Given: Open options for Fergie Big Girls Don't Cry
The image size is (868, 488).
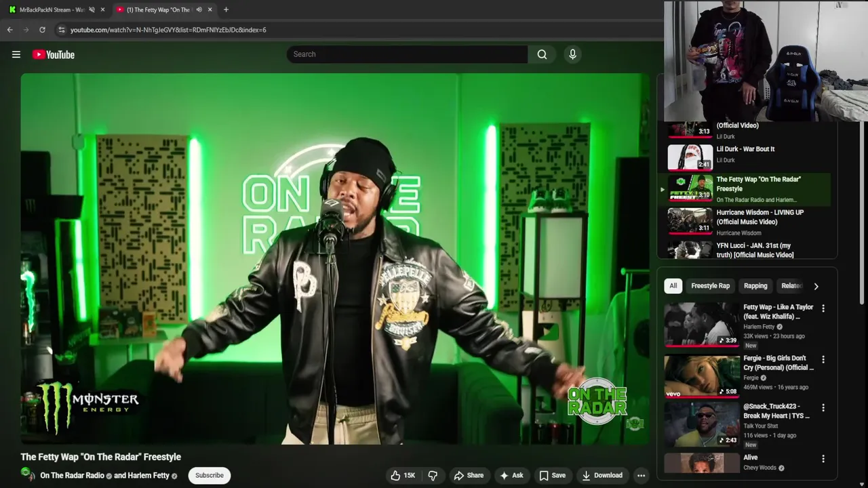Looking at the screenshot, I should click(x=823, y=359).
